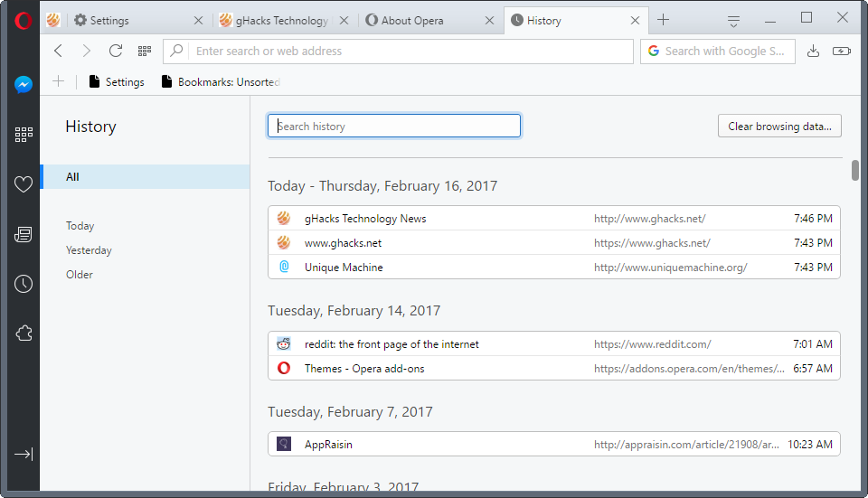The height and width of the screenshot is (498, 868).
Task: Open History clock icon in sidebar
Action: click(x=24, y=284)
